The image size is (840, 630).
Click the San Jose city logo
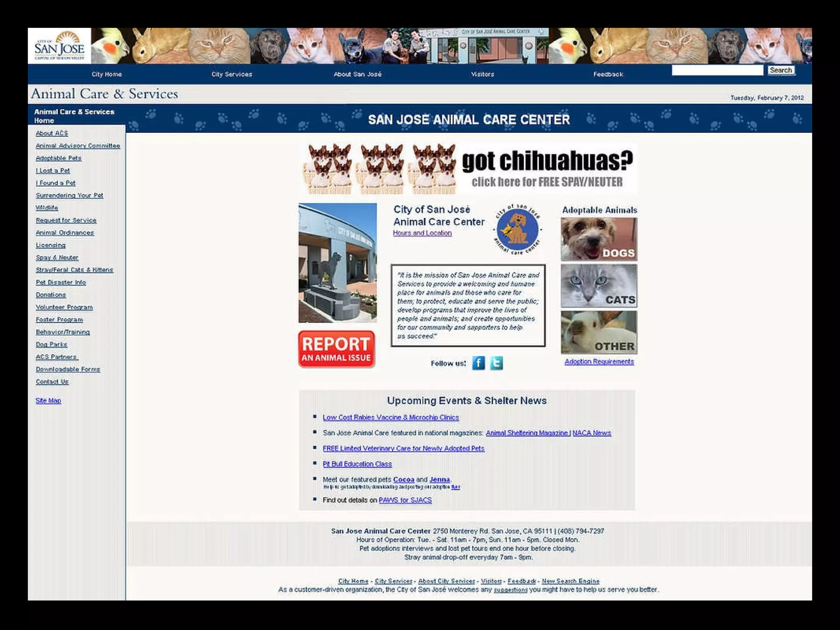[x=59, y=46]
